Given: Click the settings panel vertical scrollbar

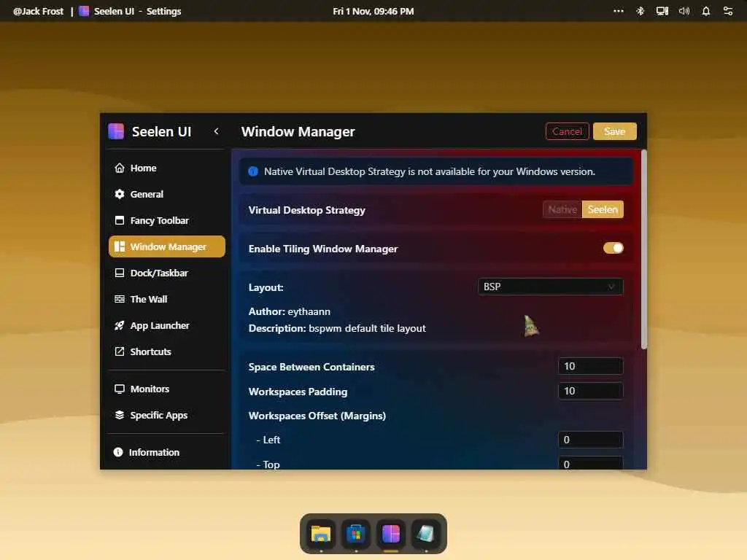Looking at the screenshot, I should (644, 249).
